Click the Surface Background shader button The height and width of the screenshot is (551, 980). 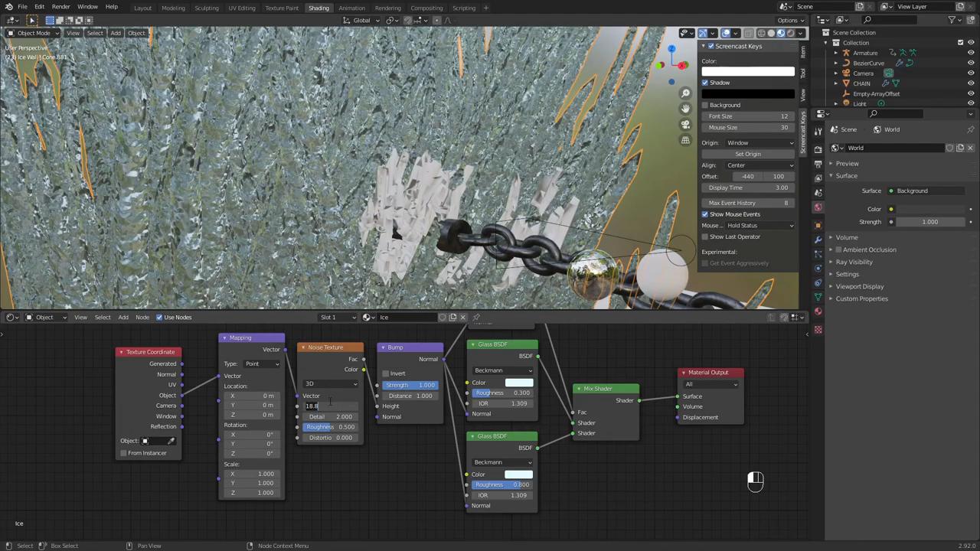pos(927,191)
